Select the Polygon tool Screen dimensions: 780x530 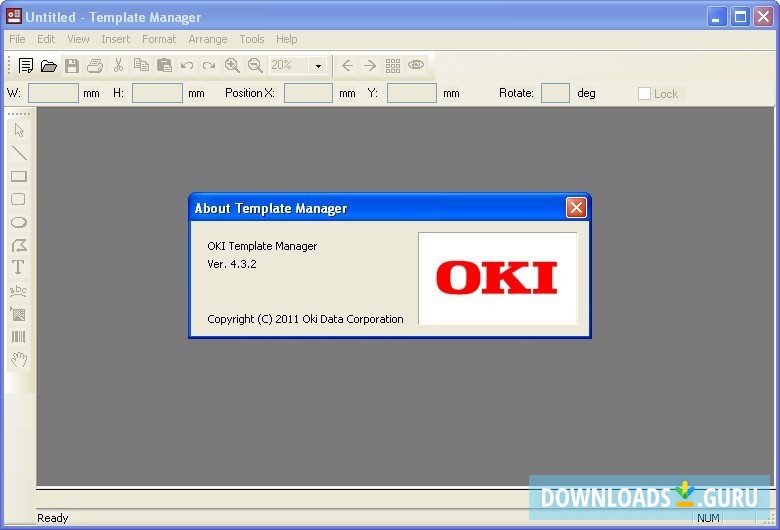(x=19, y=245)
